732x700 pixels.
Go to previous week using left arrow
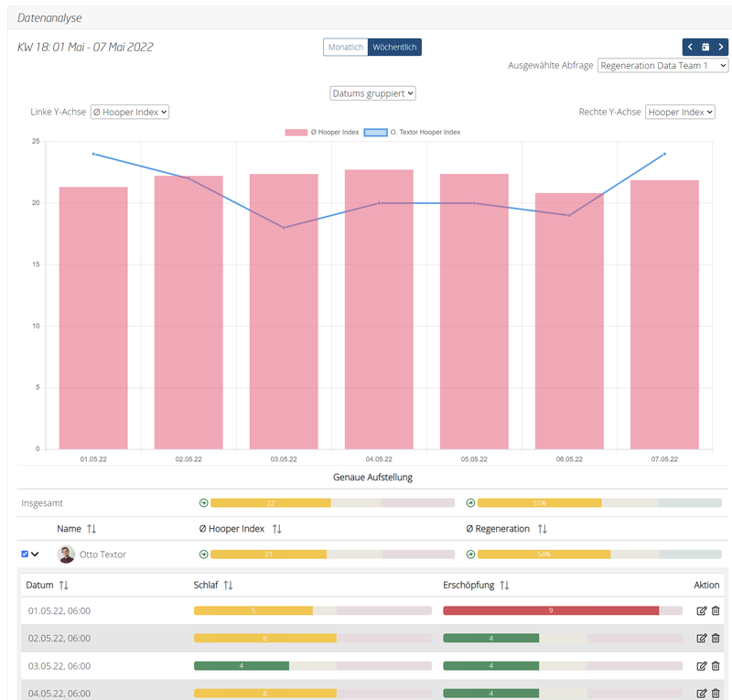(x=691, y=47)
